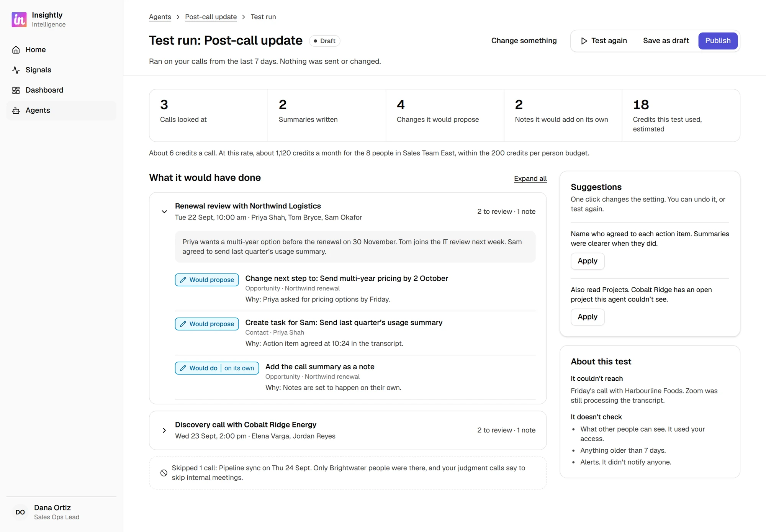Apply the action item names suggestion

click(588, 261)
